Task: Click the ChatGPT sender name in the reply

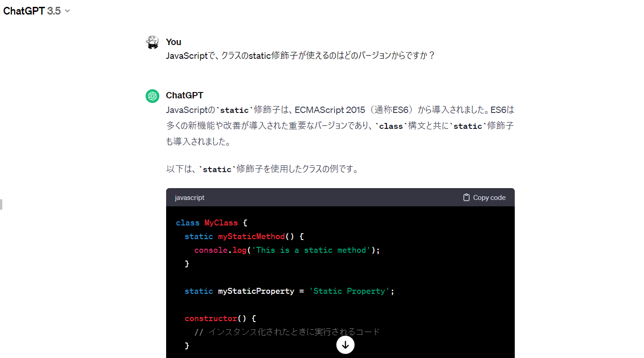Action: [x=184, y=95]
